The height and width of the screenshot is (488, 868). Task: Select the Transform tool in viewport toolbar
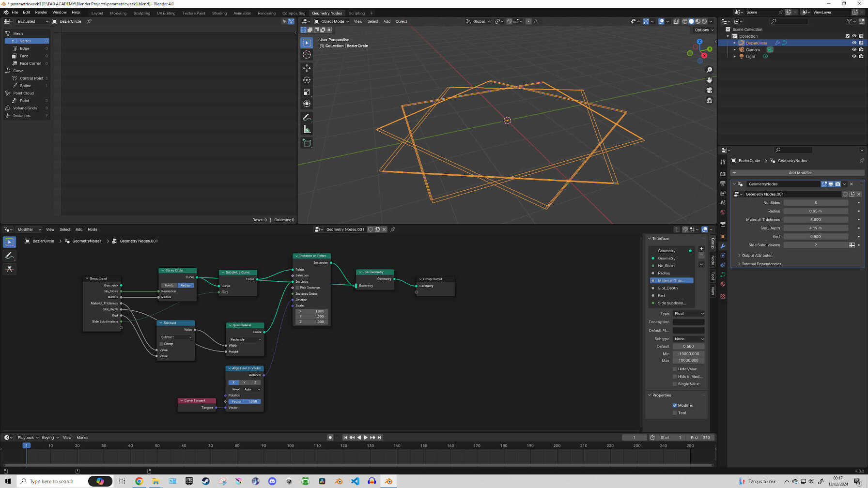pyautogui.click(x=307, y=104)
